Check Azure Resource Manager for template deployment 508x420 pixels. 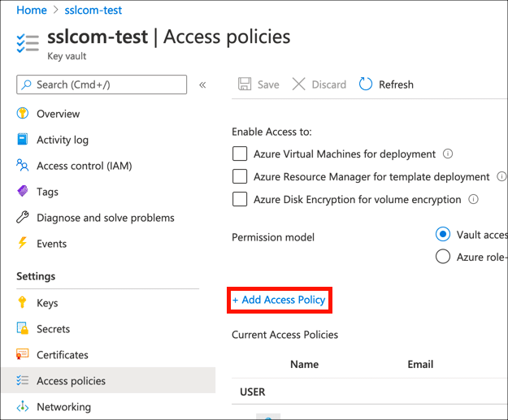coord(240,176)
